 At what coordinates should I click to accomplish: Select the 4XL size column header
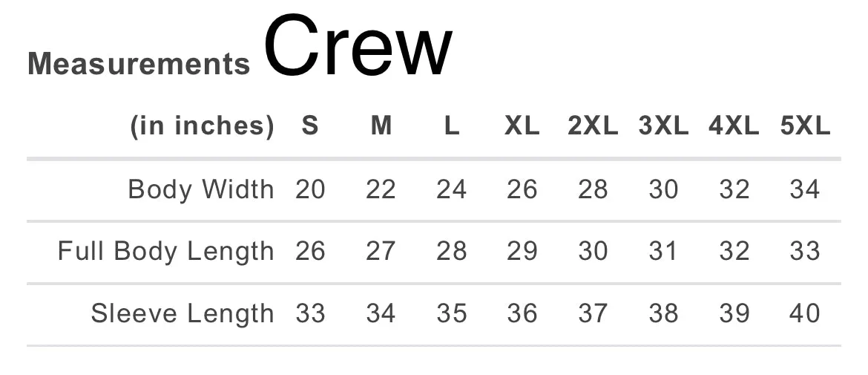click(734, 125)
